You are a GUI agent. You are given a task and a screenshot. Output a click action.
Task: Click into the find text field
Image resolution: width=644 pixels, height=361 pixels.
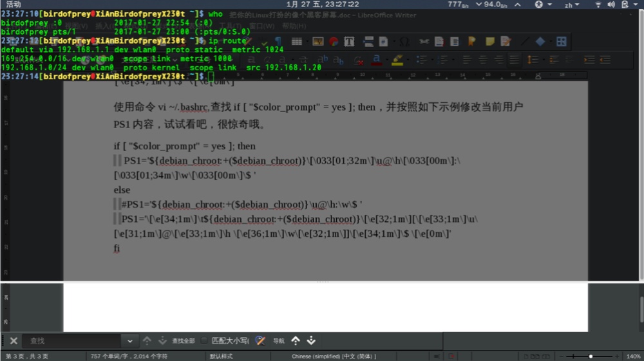point(71,341)
